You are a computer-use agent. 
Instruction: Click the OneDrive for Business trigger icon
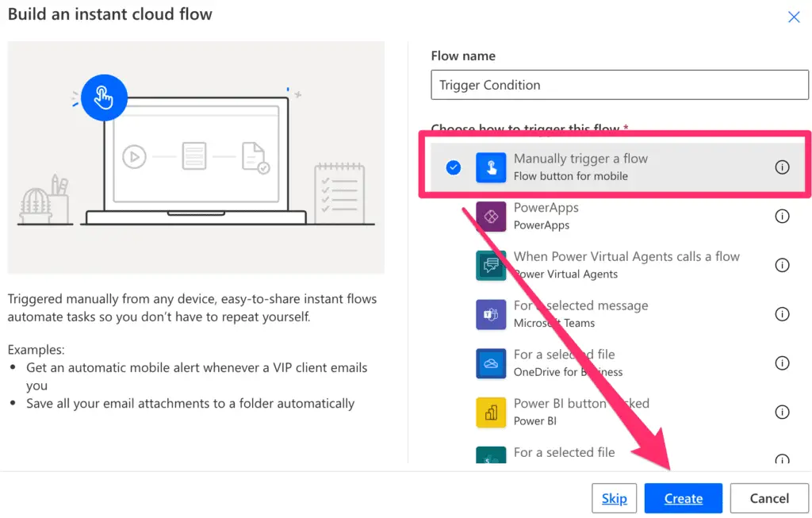coord(491,363)
